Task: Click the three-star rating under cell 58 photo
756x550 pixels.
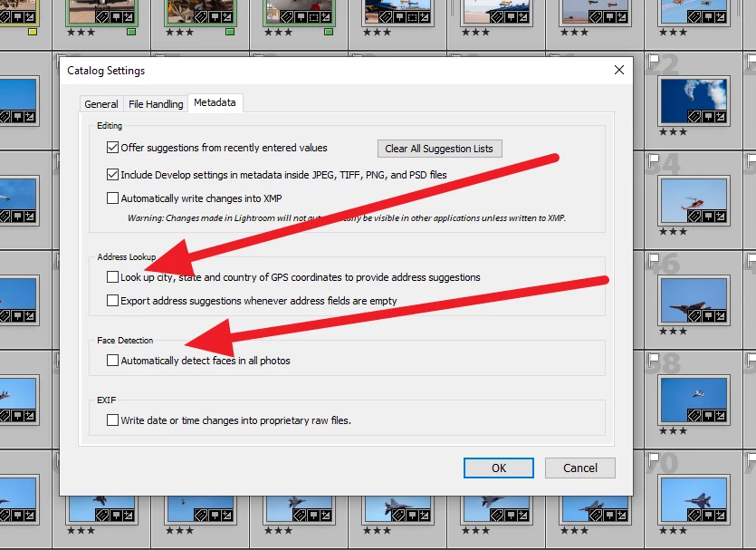Action: point(673,430)
